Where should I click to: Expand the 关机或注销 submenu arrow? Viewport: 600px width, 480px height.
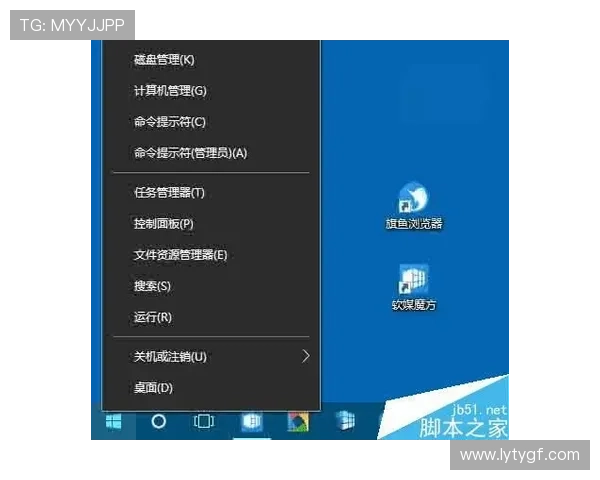(305, 356)
